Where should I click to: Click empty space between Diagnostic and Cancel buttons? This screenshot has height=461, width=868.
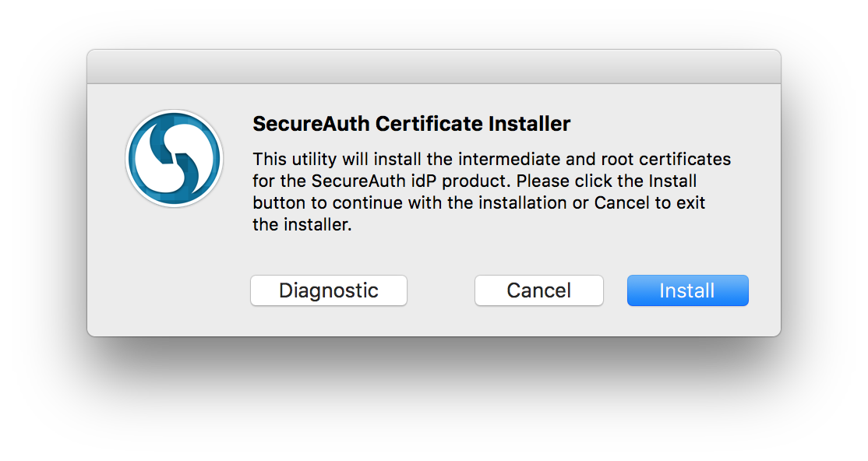[x=440, y=290]
